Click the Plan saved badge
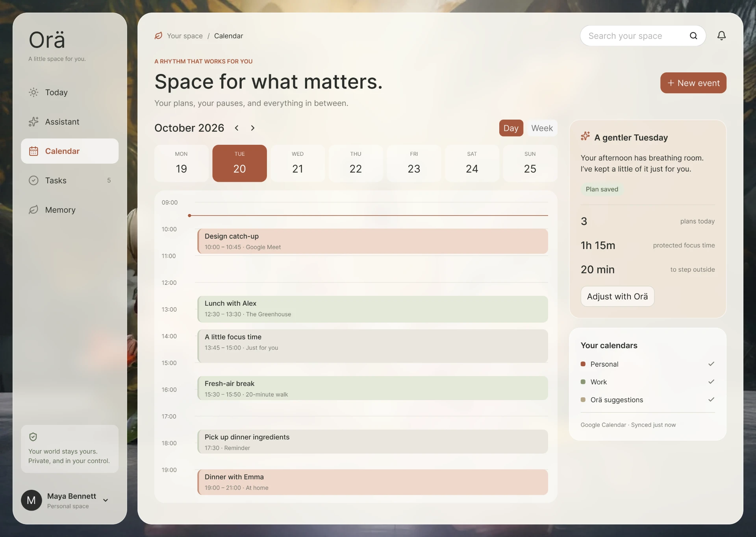The image size is (756, 537). tap(602, 189)
